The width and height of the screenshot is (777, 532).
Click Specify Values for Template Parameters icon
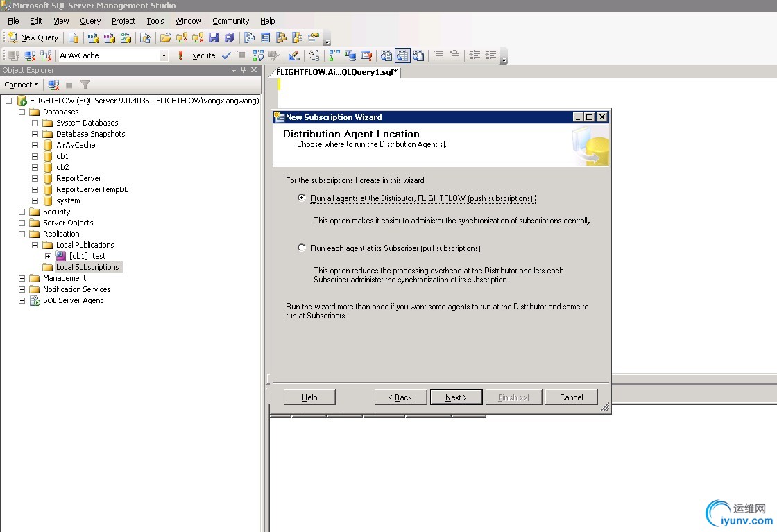(314, 55)
